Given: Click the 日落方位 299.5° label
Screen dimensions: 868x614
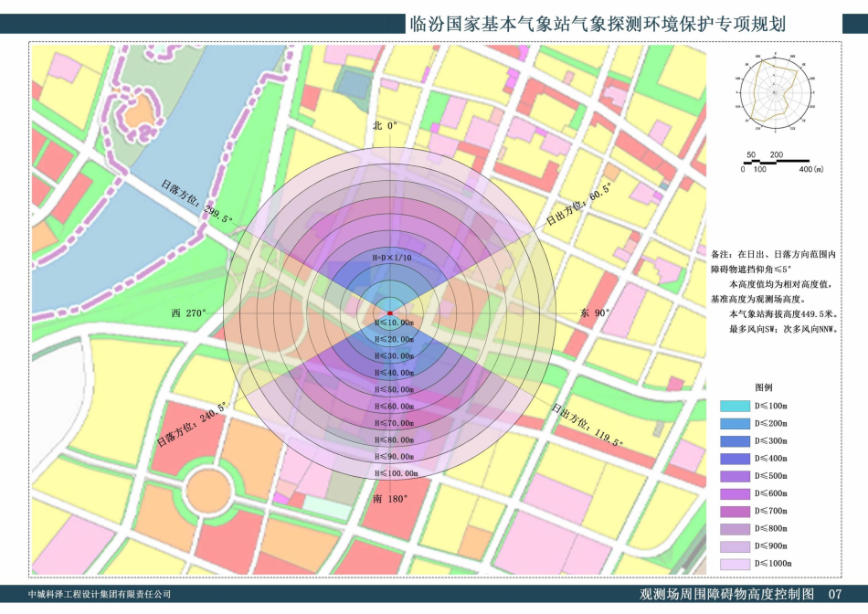Looking at the screenshot, I should click(x=197, y=201).
